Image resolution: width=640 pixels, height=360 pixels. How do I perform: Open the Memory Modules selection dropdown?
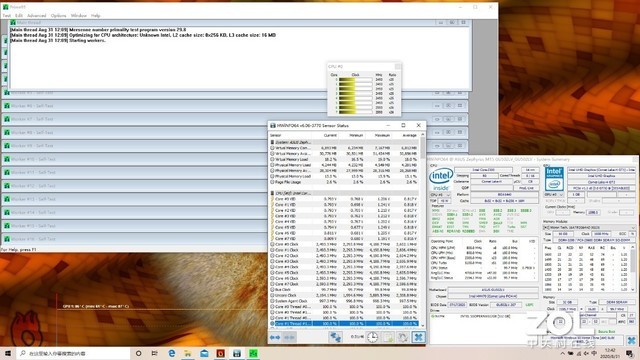pos(589,227)
